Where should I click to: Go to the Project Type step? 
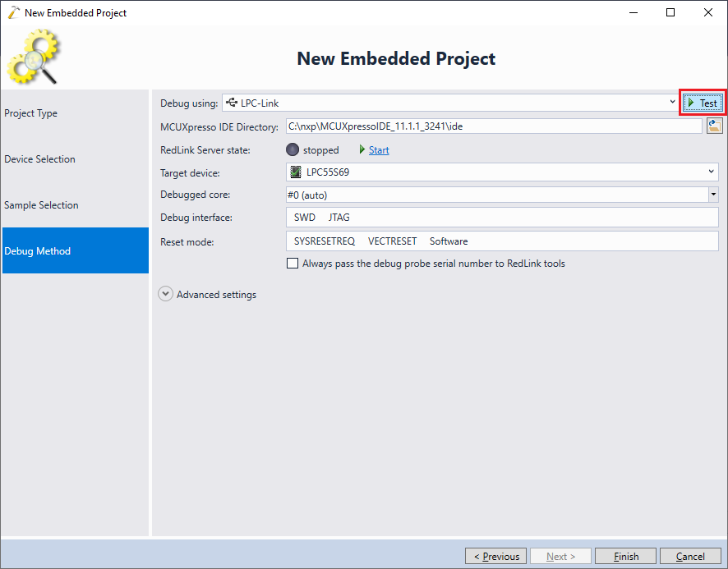point(76,113)
